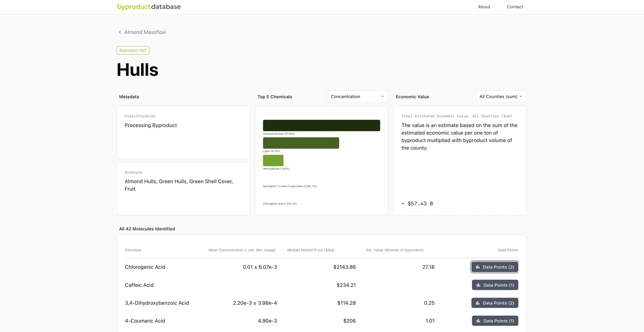
Task: Select the dark green Triacetylcellulose bar
Action: pyautogui.click(x=322, y=125)
